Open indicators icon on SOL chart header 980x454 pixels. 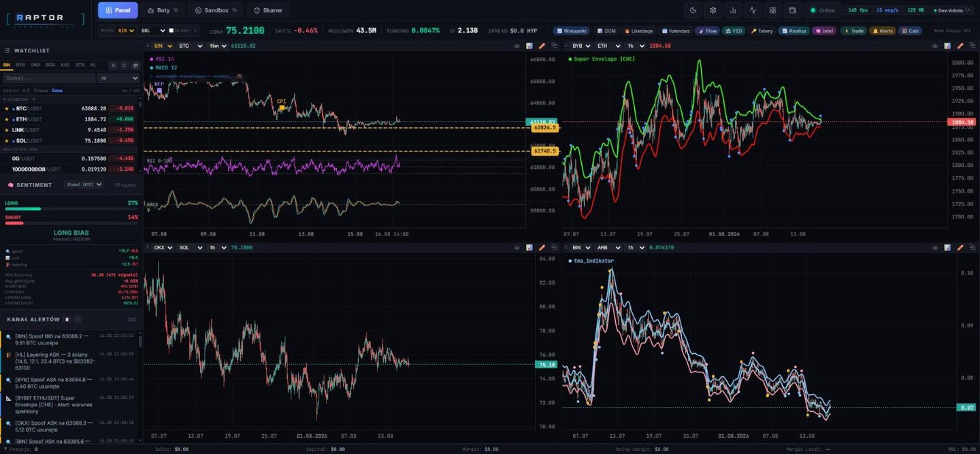(529, 248)
